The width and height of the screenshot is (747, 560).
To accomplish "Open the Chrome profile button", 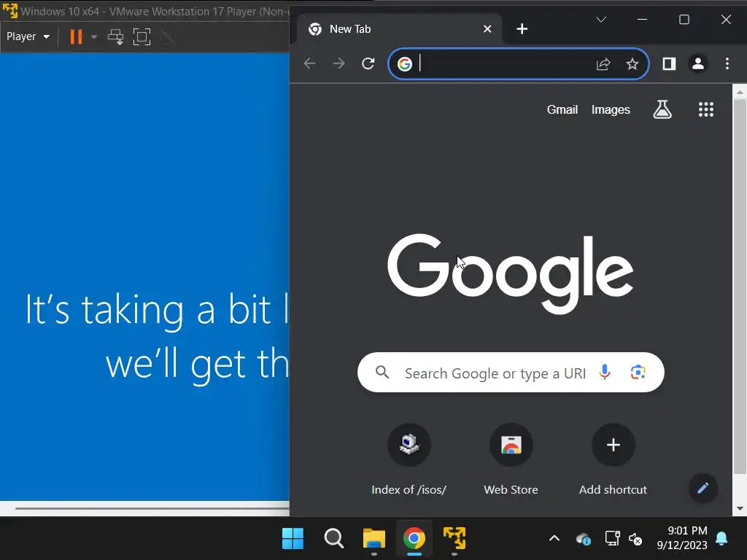I will (698, 63).
